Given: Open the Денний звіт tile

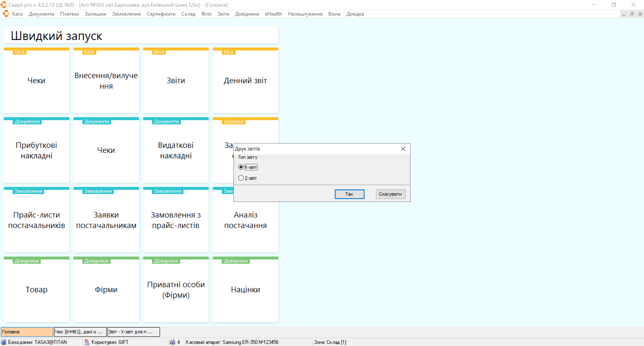Looking at the screenshot, I should (245, 81).
